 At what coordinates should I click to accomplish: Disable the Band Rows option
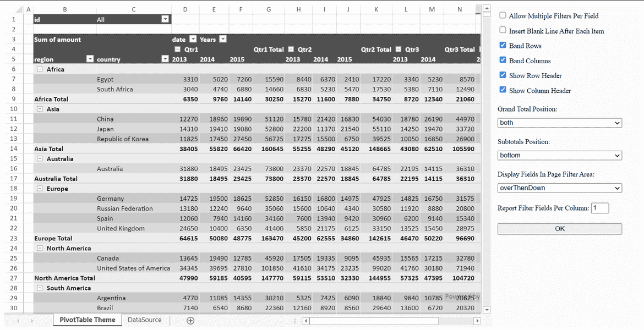point(503,46)
